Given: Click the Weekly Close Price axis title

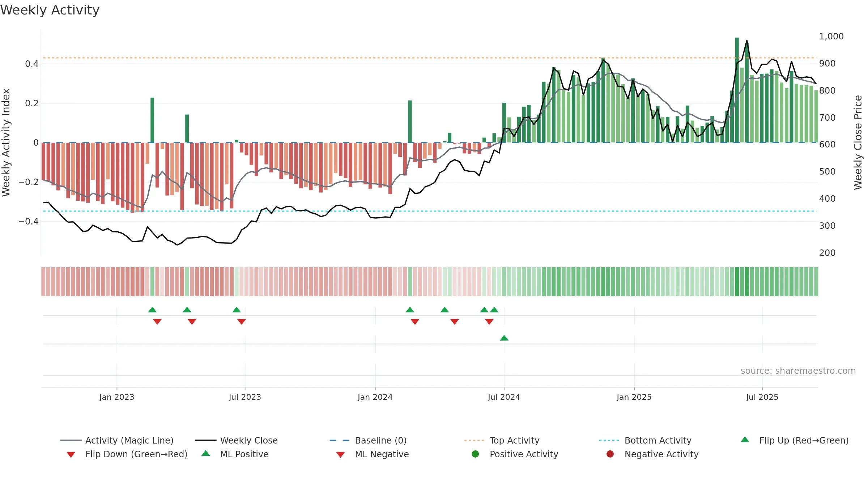Looking at the screenshot, I should 858,142.
